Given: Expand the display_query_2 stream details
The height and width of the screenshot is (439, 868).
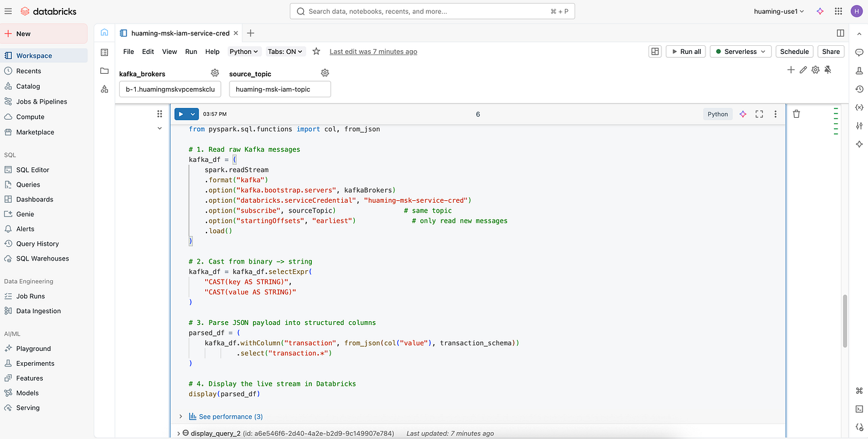Looking at the screenshot, I should pos(179,433).
